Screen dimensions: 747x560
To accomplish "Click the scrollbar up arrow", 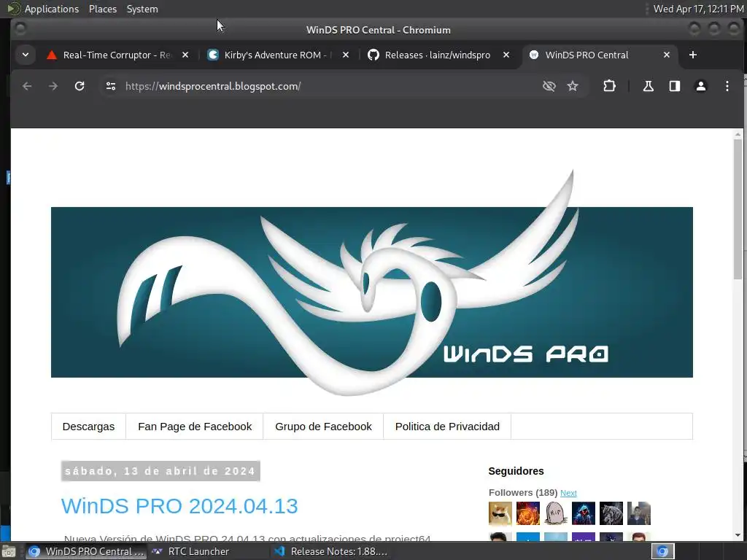I will tap(738, 134).
